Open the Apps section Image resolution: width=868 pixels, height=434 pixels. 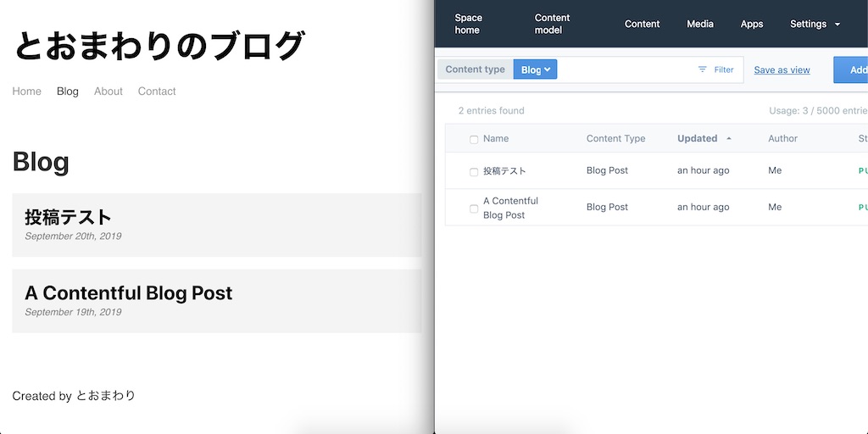[752, 24]
